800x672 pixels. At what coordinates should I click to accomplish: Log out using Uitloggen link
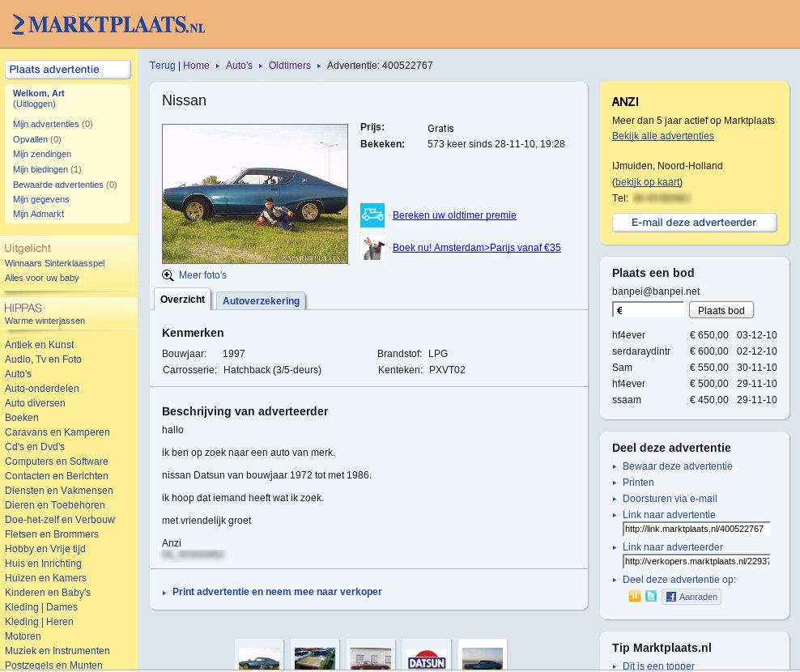pos(34,104)
